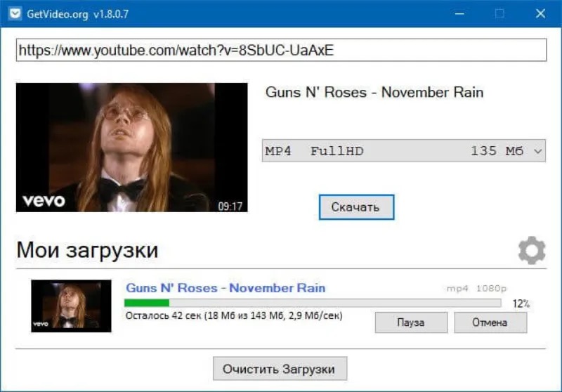562x392 pixels.
Task: Click the green download progress bar
Action: point(313,303)
